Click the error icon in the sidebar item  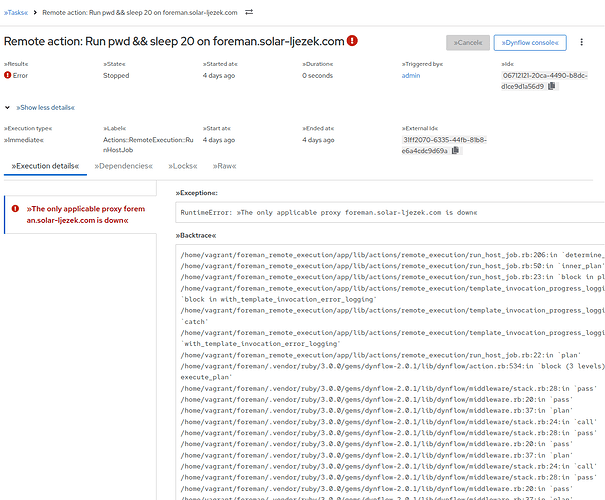click(x=15, y=209)
